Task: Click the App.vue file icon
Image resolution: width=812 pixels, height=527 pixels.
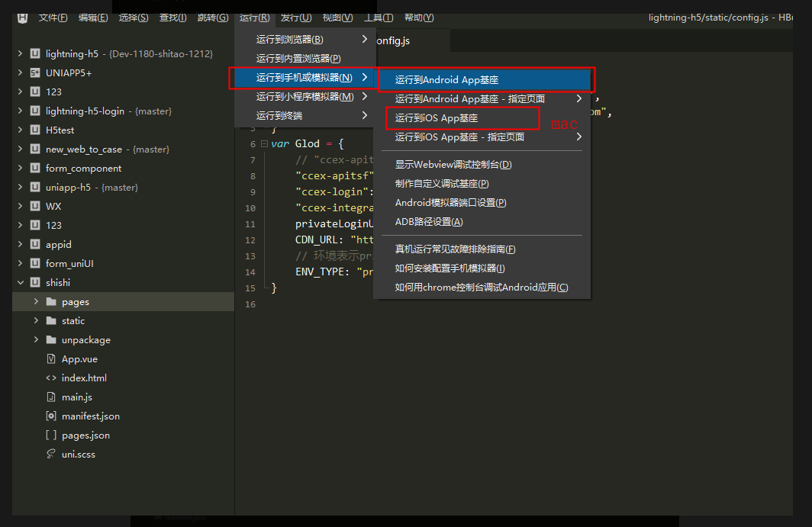Action: 51,359
